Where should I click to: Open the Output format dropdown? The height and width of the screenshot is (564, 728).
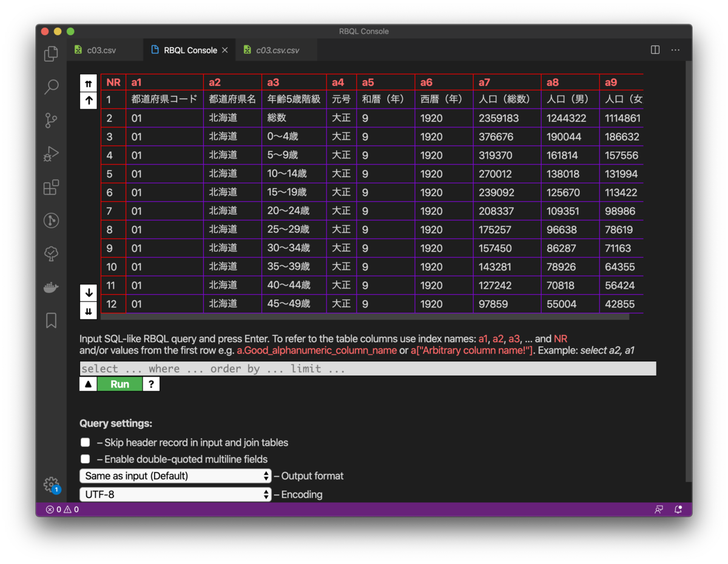click(175, 476)
